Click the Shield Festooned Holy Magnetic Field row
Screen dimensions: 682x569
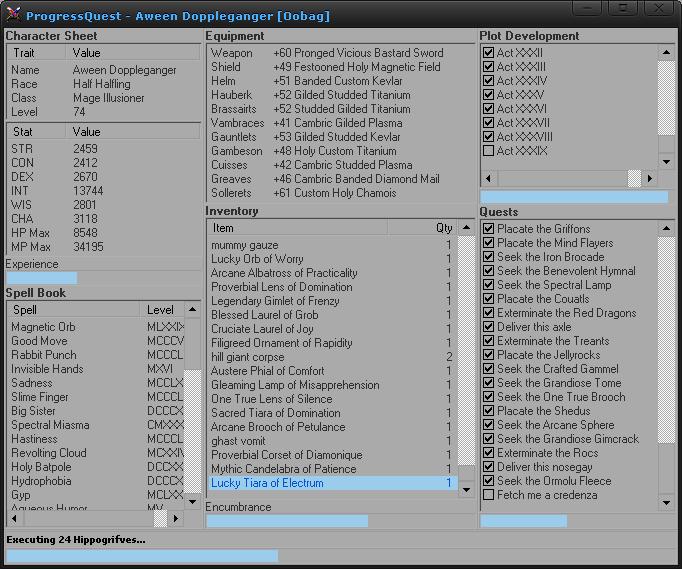click(x=341, y=67)
